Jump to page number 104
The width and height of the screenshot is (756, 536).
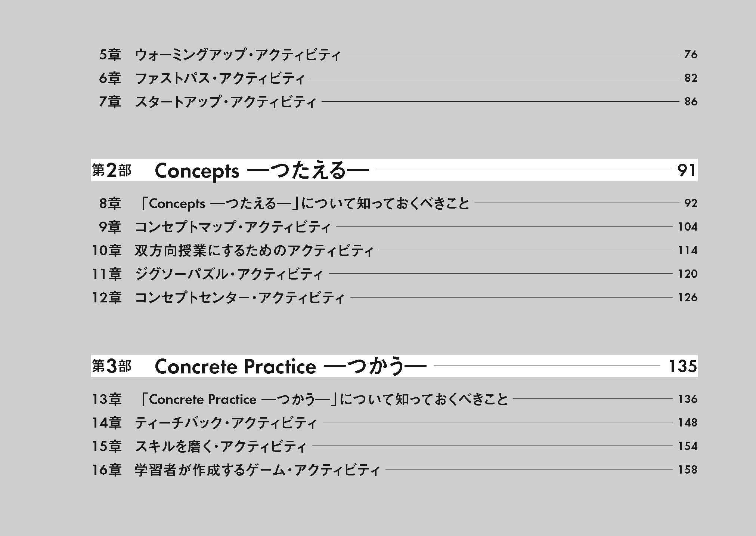[688, 227]
